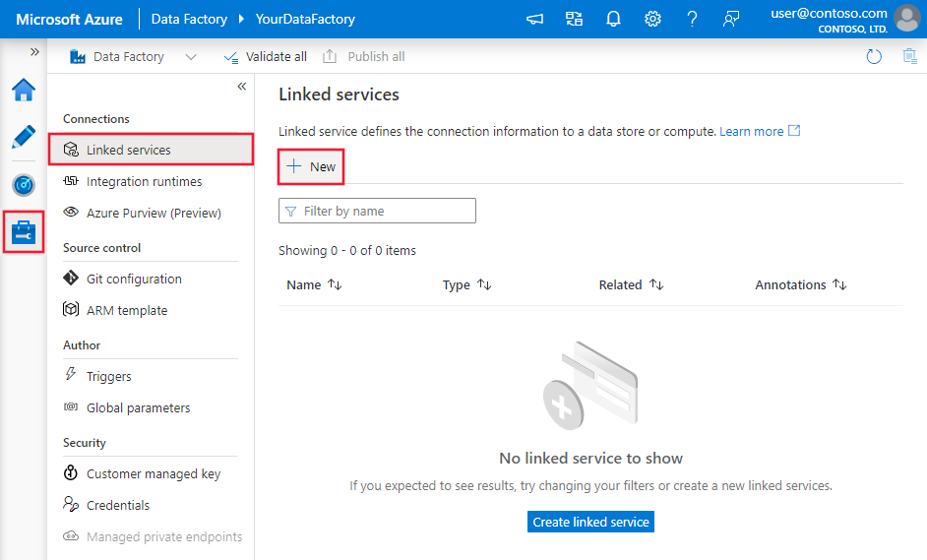Screen dimensions: 927x560
Task: Open the user account avatar
Action: coord(907,19)
